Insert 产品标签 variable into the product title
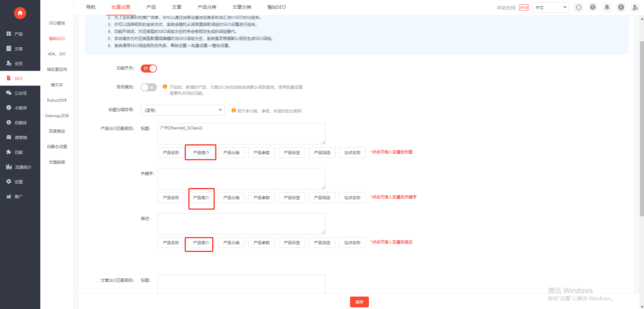Viewport: 644px width, 309px height. [x=292, y=152]
